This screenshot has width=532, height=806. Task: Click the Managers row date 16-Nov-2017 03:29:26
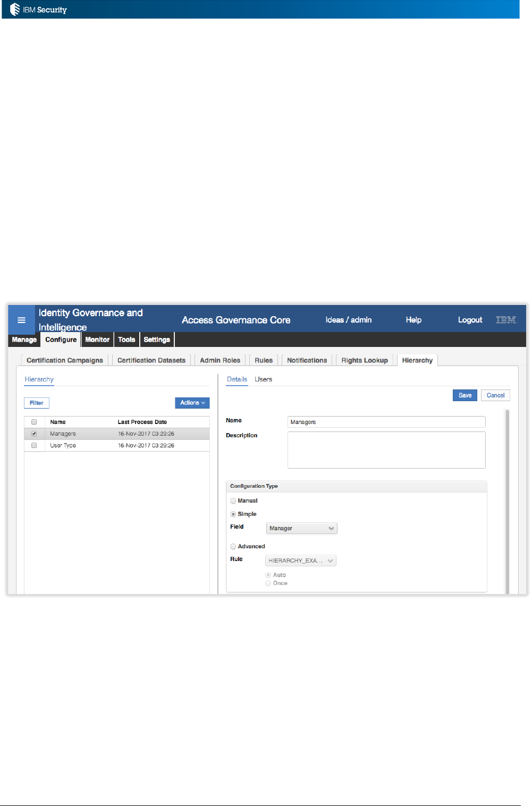(146, 434)
